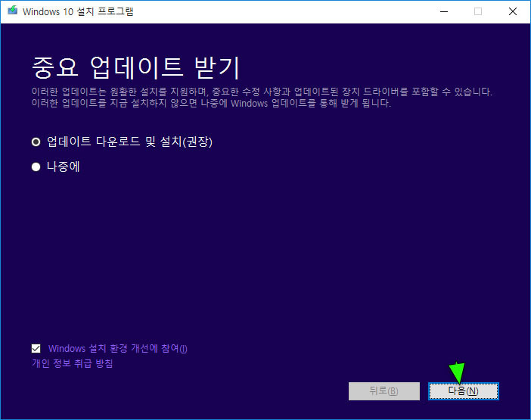
Task: Open the '개인 정보 취급 방침' link
Action: (x=72, y=363)
